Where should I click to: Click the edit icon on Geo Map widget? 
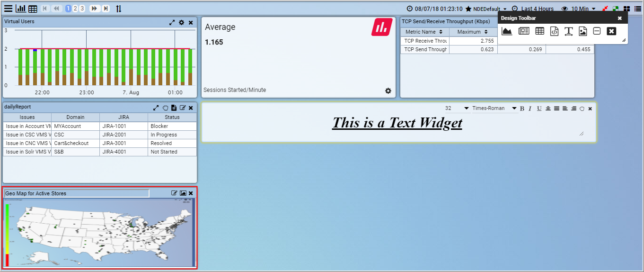pyautogui.click(x=174, y=193)
